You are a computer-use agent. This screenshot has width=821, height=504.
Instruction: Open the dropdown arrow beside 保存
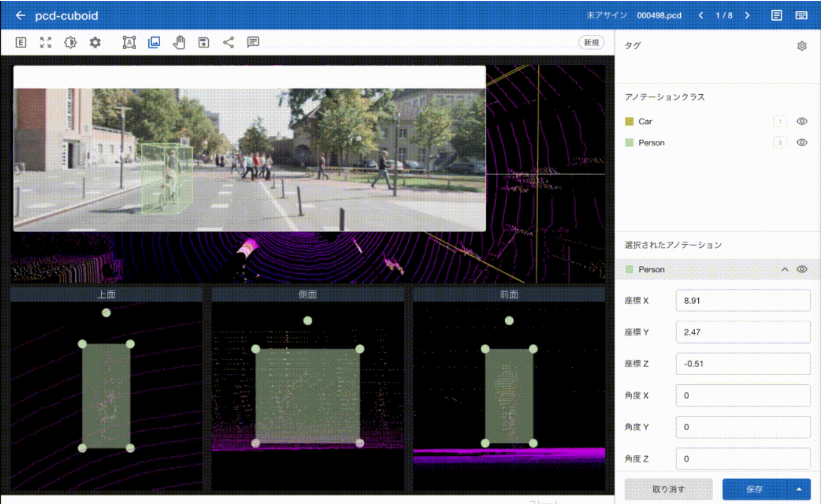tap(799, 489)
